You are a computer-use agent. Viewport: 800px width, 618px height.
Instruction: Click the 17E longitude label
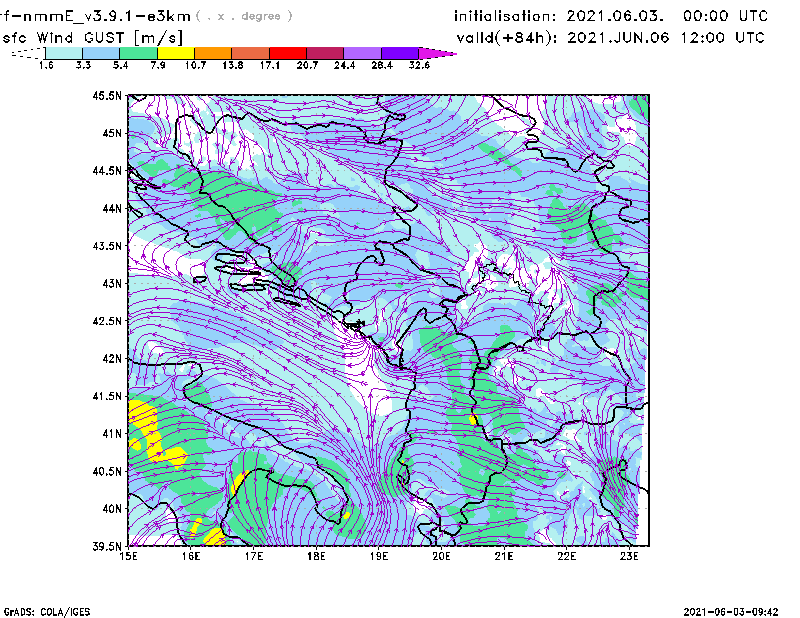tap(254, 556)
